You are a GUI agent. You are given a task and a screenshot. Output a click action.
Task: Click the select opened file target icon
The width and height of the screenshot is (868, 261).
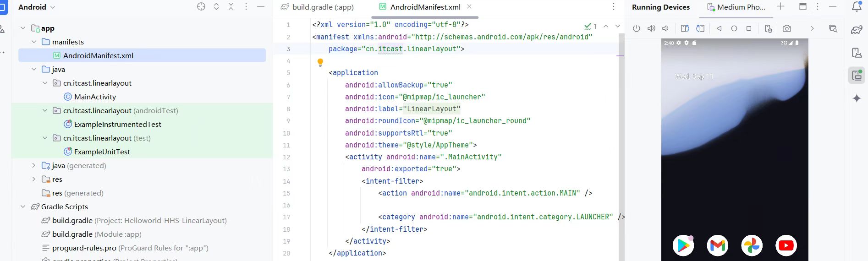click(x=201, y=7)
